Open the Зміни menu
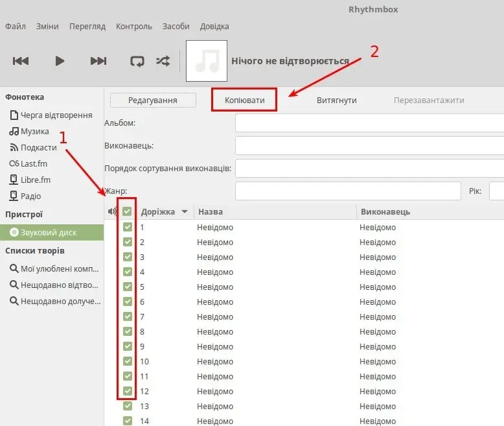The width and height of the screenshot is (504, 426). click(x=47, y=26)
